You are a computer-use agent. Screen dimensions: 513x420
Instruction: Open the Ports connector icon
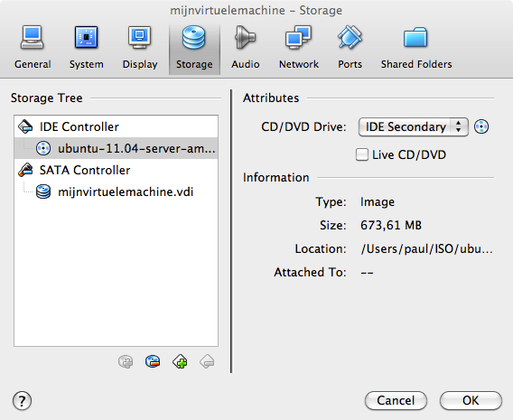(350, 38)
